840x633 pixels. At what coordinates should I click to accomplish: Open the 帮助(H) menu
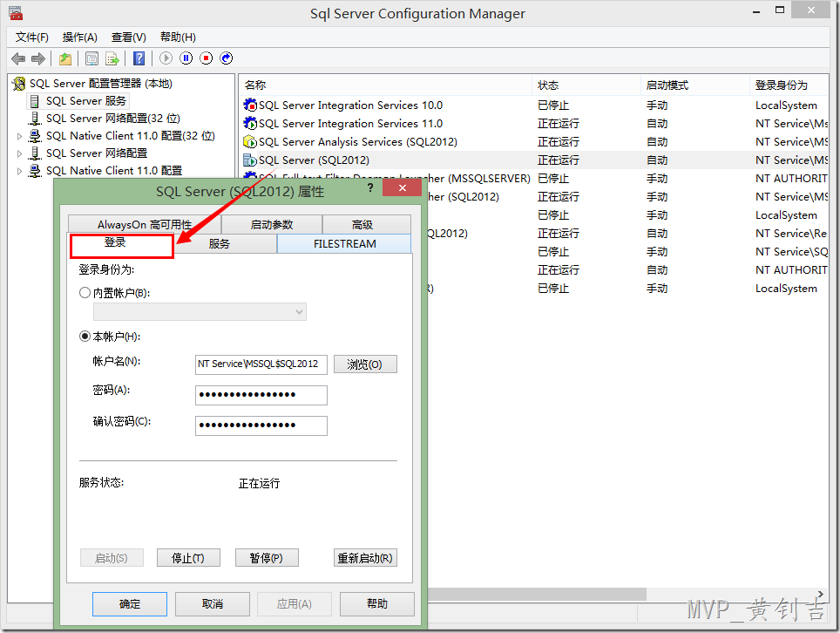[x=178, y=37]
